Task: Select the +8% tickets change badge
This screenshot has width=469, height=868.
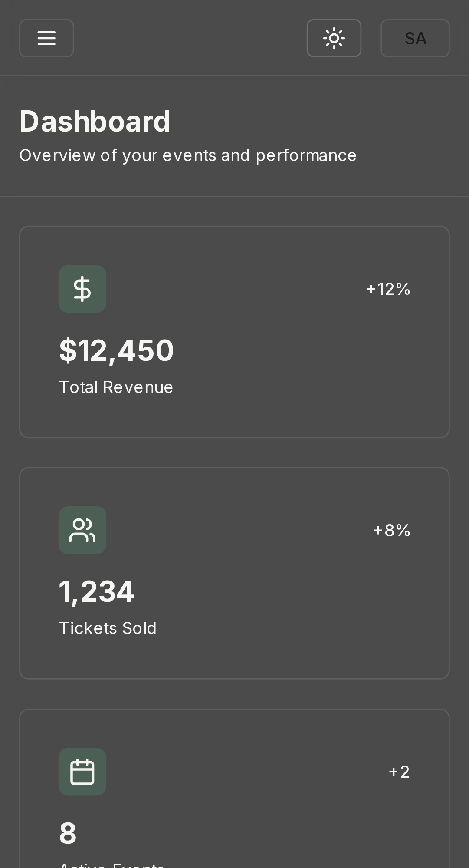Action: 391,530
